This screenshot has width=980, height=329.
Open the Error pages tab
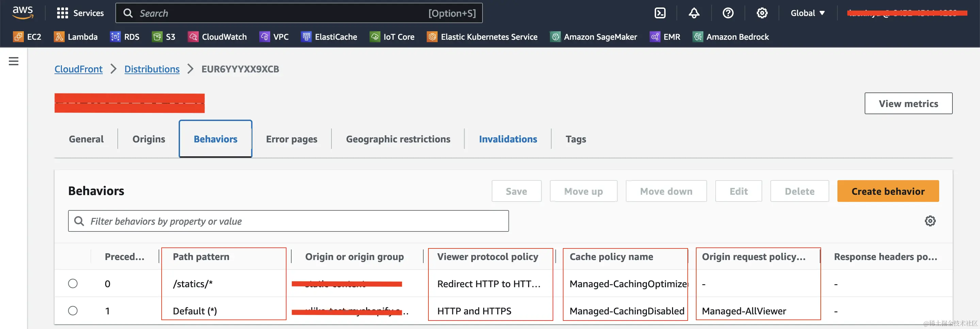tap(291, 139)
